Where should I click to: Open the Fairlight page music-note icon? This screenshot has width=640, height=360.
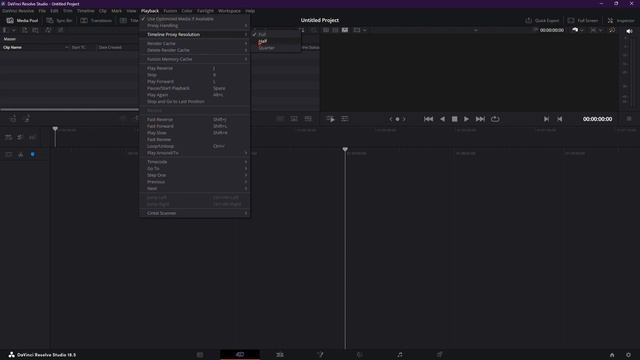[x=400, y=355]
